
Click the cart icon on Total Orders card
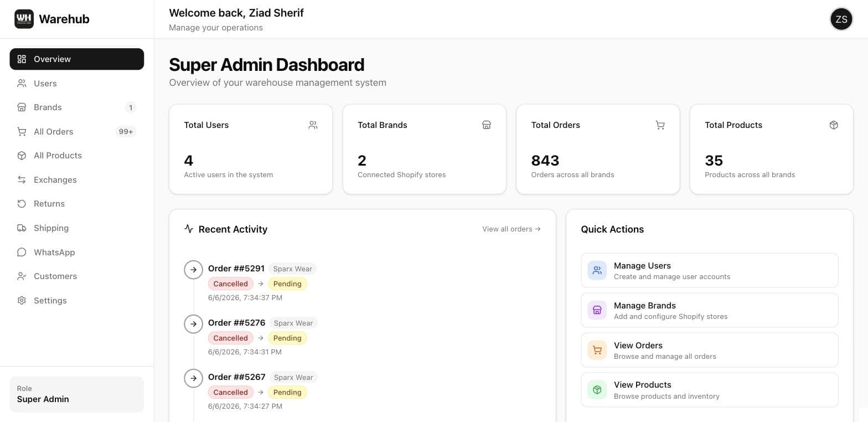(660, 125)
